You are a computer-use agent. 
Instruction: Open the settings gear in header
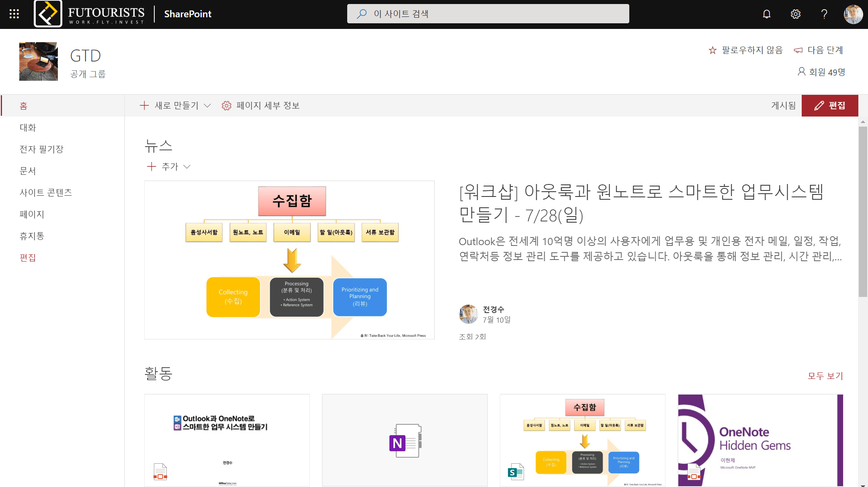click(795, 14)
